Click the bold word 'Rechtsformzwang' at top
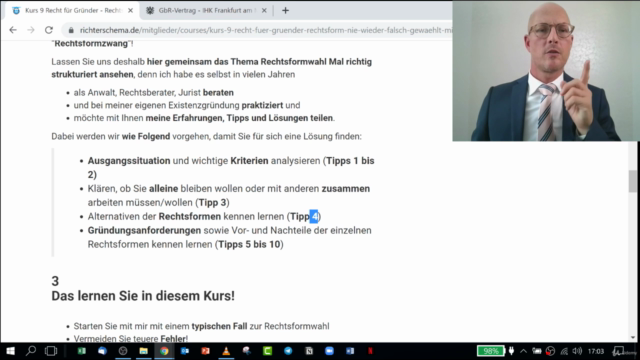 91,43
